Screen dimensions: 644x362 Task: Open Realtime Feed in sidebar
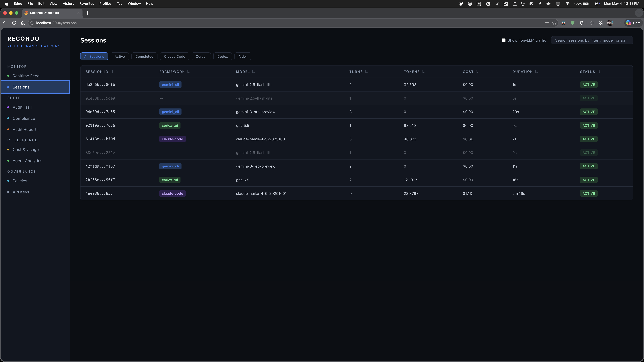pyautogui.click(x=35, y=76)
